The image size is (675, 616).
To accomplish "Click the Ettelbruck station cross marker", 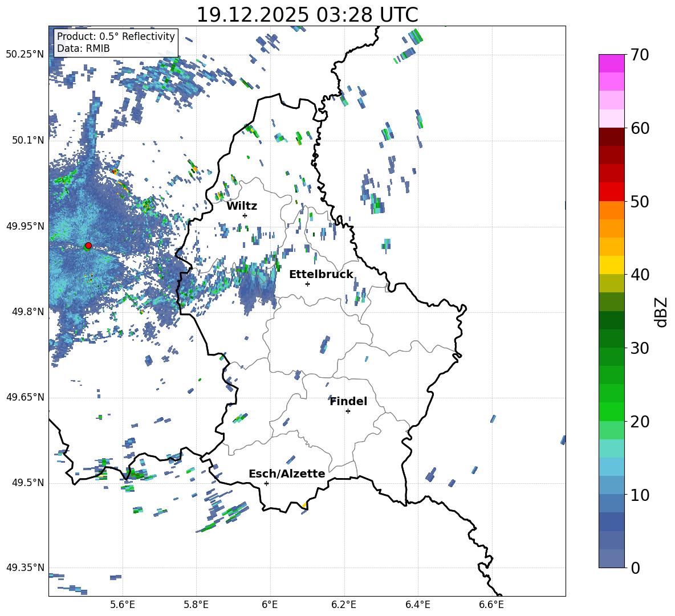I will [307, 284].
